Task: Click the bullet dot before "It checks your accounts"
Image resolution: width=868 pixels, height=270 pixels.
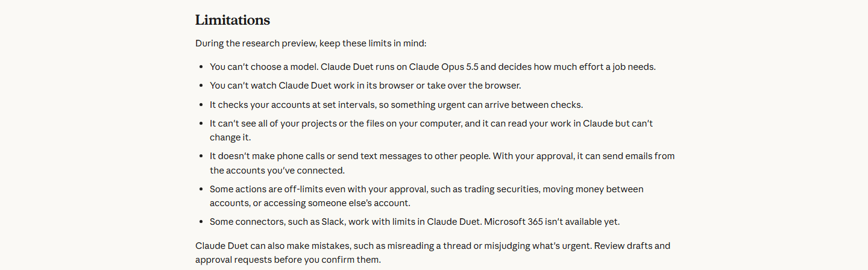Action: [x=201, y=104]
